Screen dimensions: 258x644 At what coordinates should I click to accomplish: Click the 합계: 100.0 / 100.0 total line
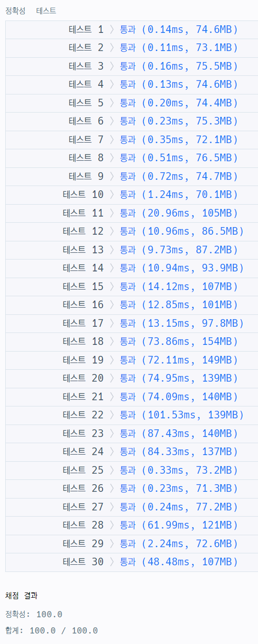(x=52, y=631)
